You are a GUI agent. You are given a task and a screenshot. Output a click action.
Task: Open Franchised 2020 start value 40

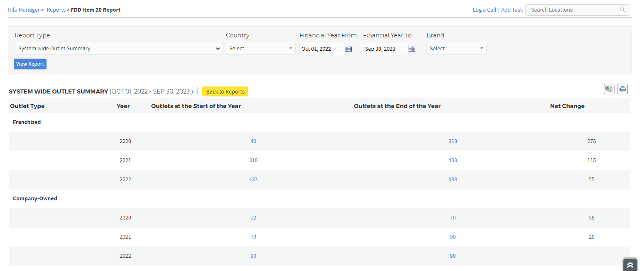click(x=253, y=141)
